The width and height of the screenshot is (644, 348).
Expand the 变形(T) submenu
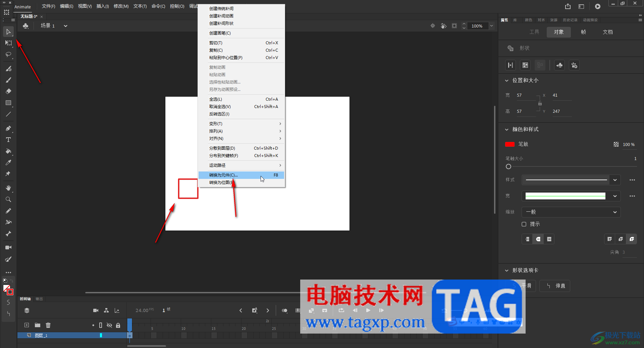(241, 124)
